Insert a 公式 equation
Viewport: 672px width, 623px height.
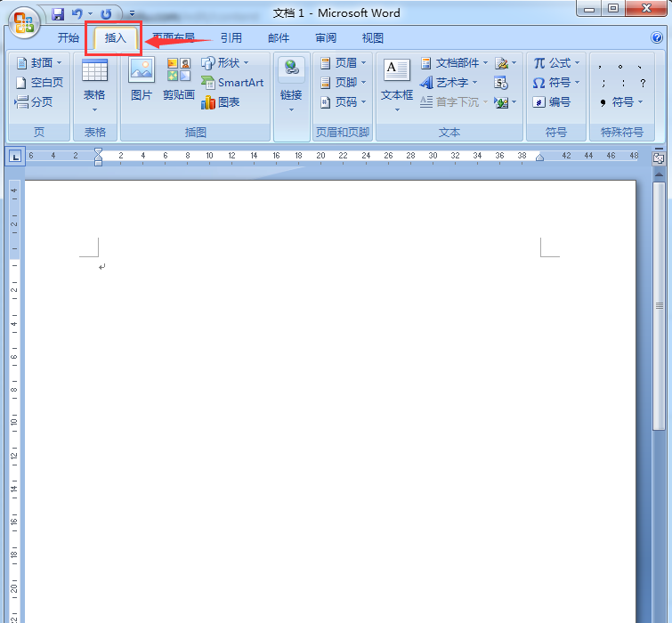point(556,63)
